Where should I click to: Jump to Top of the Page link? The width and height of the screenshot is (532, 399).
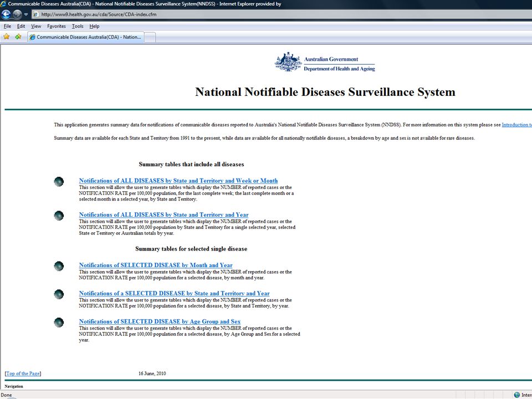tap(23, 374)
